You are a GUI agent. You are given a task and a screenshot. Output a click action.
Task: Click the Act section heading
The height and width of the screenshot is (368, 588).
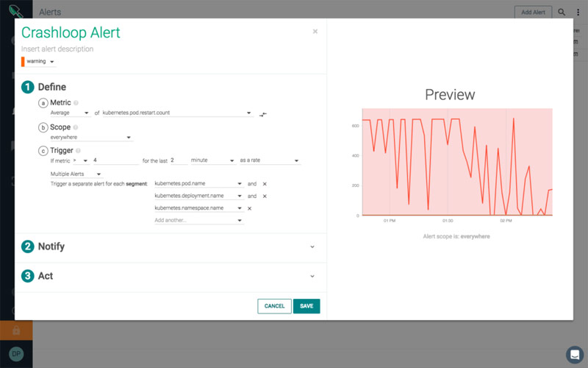tap(46, 276)
